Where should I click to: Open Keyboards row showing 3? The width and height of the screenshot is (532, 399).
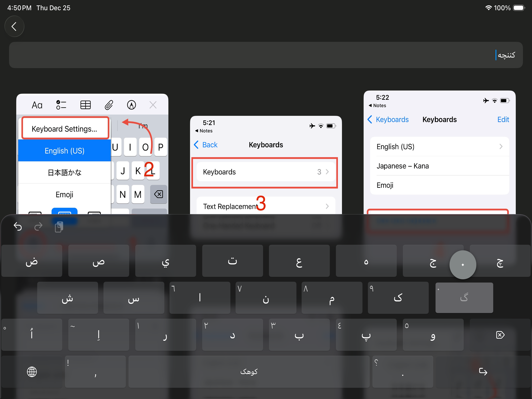(266, 172)
